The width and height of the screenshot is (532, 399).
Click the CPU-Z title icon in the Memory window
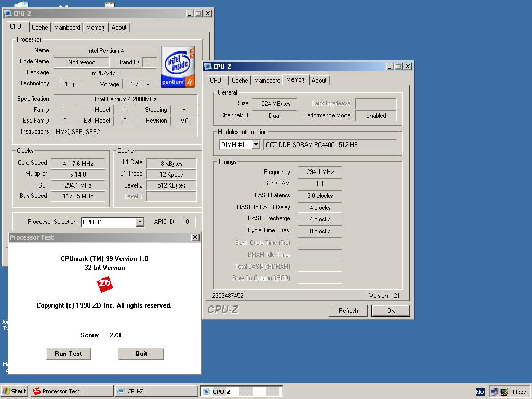[x=208, y=66]
